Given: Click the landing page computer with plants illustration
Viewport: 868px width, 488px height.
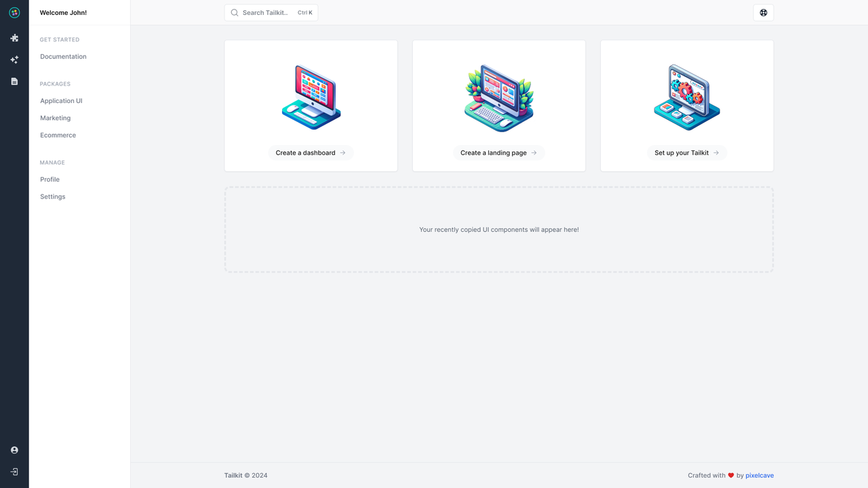Looking at the screenshot, I should click(499, 98).
